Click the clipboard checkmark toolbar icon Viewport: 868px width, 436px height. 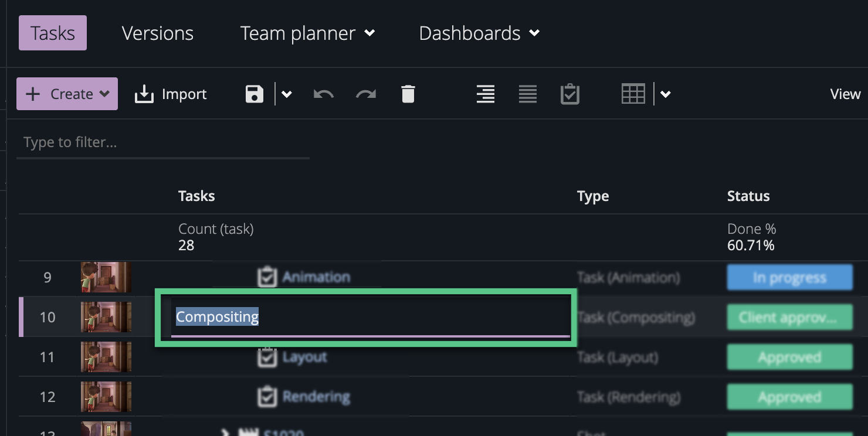569,94
